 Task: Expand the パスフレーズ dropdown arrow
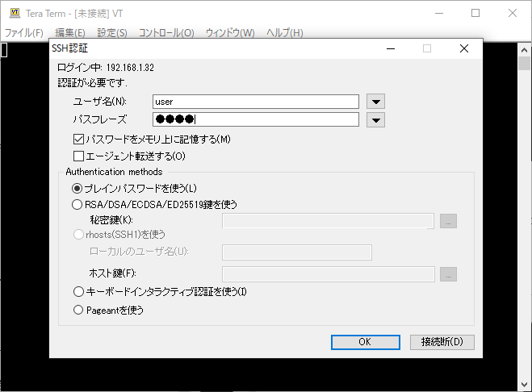click(x=375, y=119)
